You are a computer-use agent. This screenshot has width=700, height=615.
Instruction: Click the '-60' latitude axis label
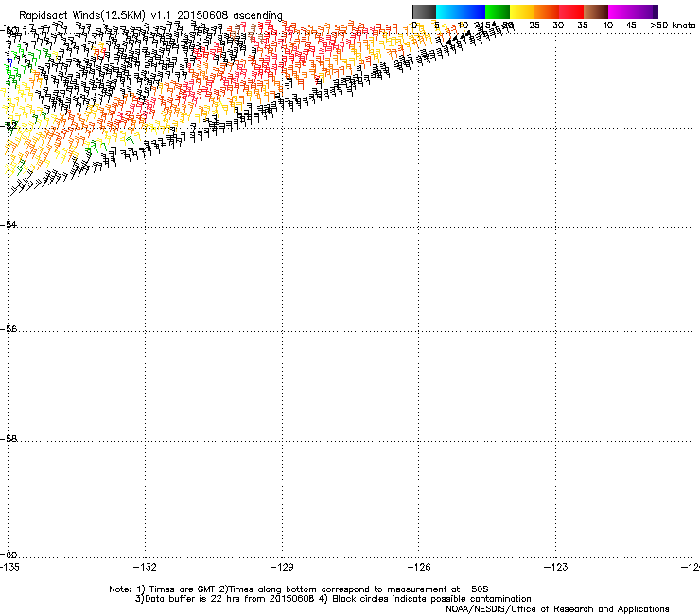[x=9, y=555]
